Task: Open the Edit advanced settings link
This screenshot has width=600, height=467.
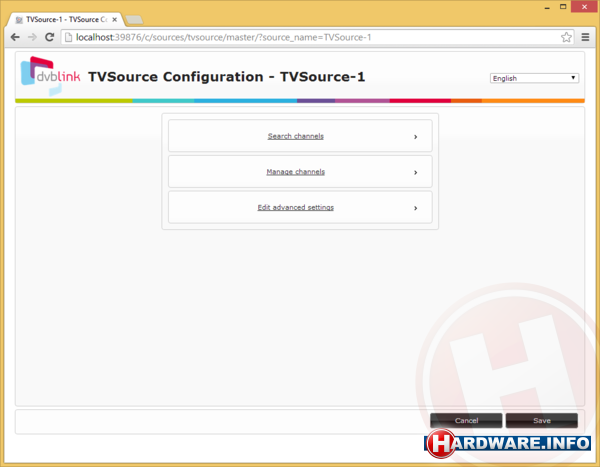Action: [295, 208]
